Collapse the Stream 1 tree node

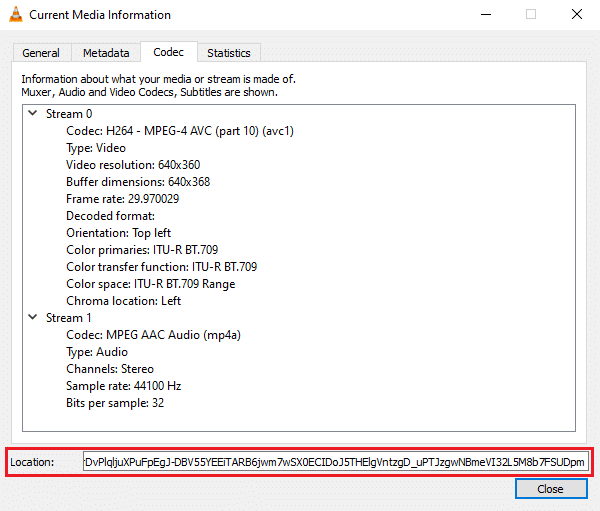[x=34, y=318]
